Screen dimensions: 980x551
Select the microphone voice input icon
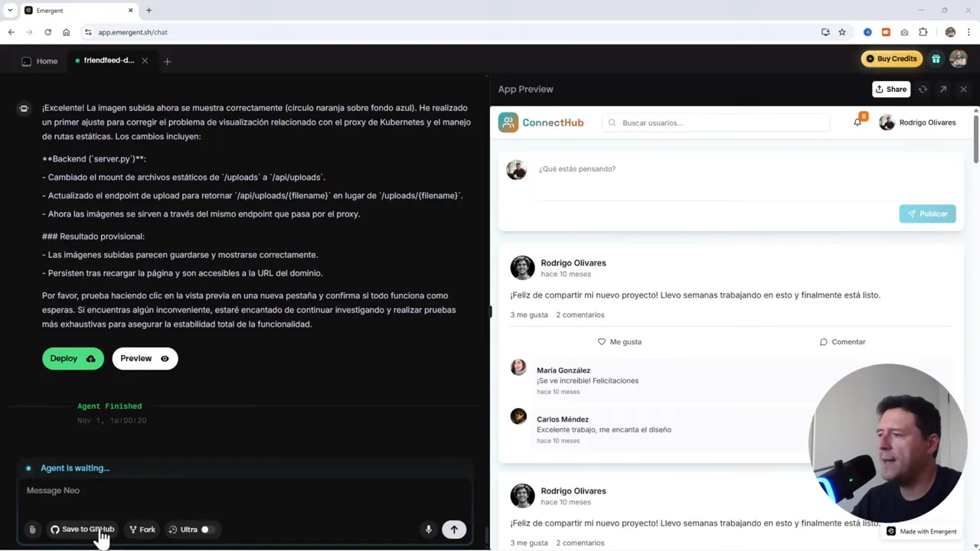(428, 529)
